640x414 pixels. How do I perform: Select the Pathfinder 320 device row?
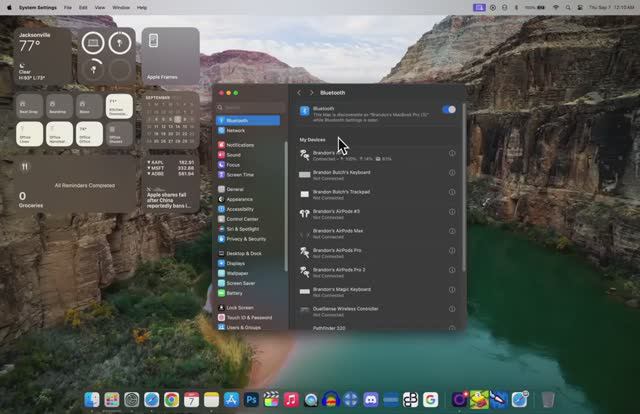coord(378,327)
